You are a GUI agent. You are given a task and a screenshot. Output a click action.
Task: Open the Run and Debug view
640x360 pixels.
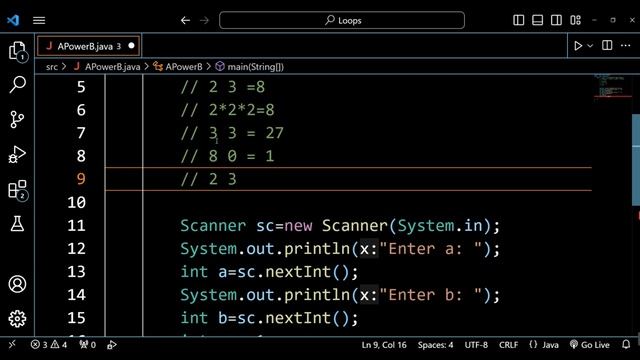click(17, 155)
